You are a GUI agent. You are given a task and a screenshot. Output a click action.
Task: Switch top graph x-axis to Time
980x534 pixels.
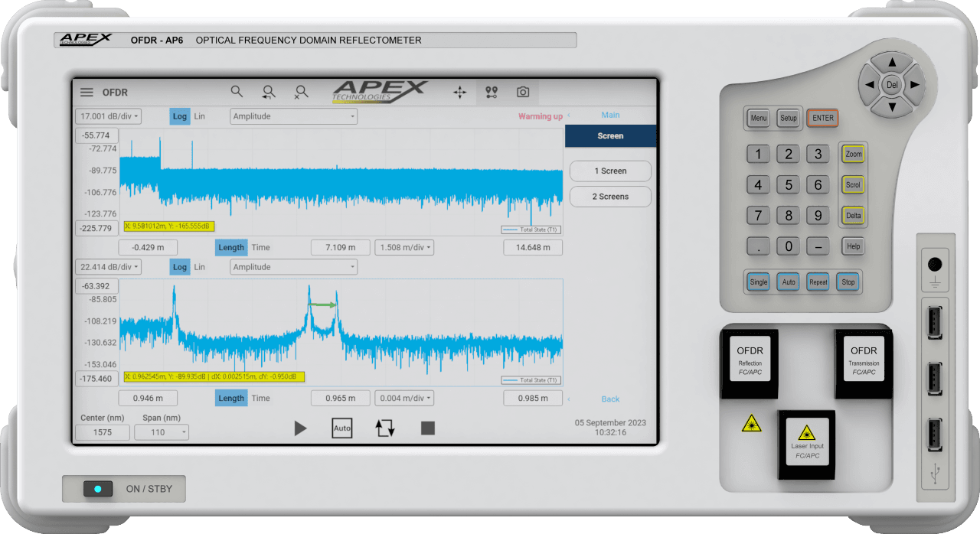point(261,248)
